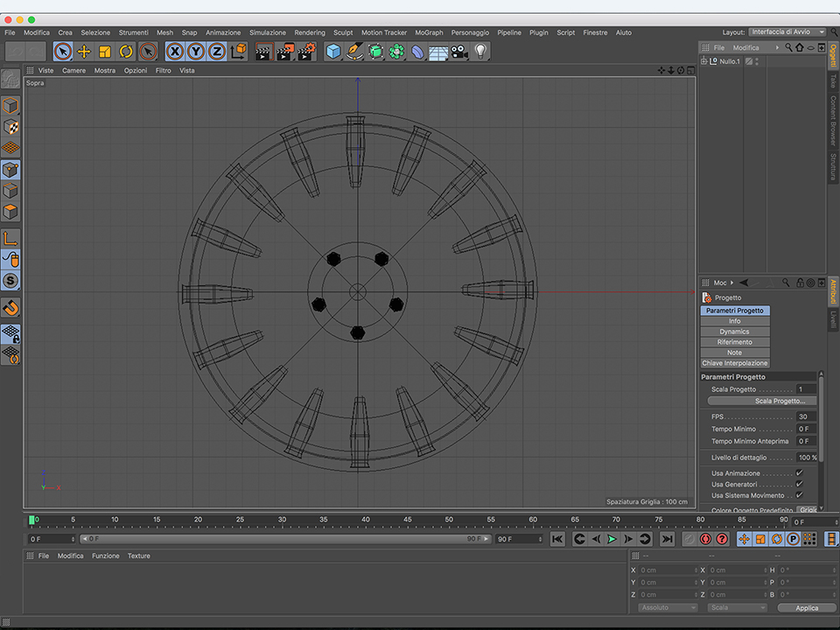Expand the Scala dropdown in coordinates panel

(x=737, y=607)
